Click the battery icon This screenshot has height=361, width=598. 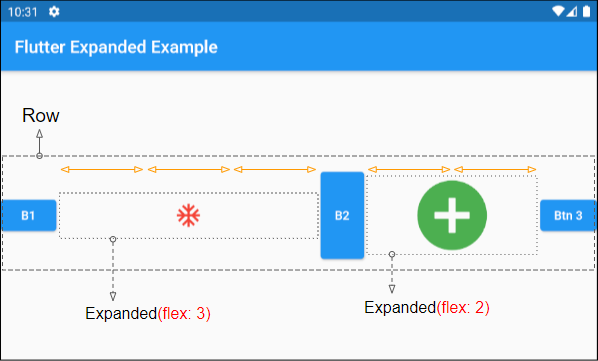[x=587, y=12]
